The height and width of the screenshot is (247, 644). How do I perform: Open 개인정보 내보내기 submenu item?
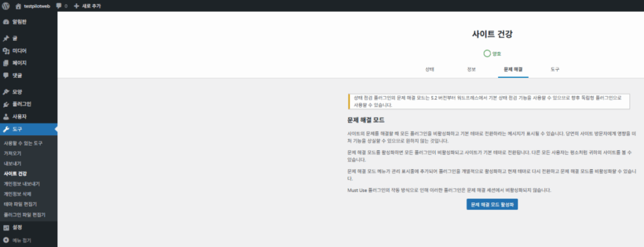pyautogui.click(x=22, y=184)
